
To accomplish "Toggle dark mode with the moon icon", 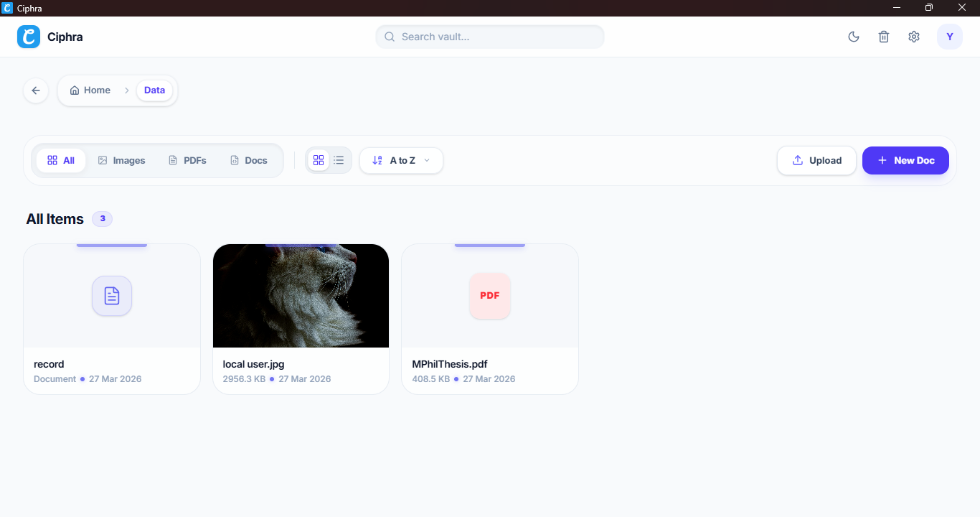I will pyautogui.click(x=853, y=36).
